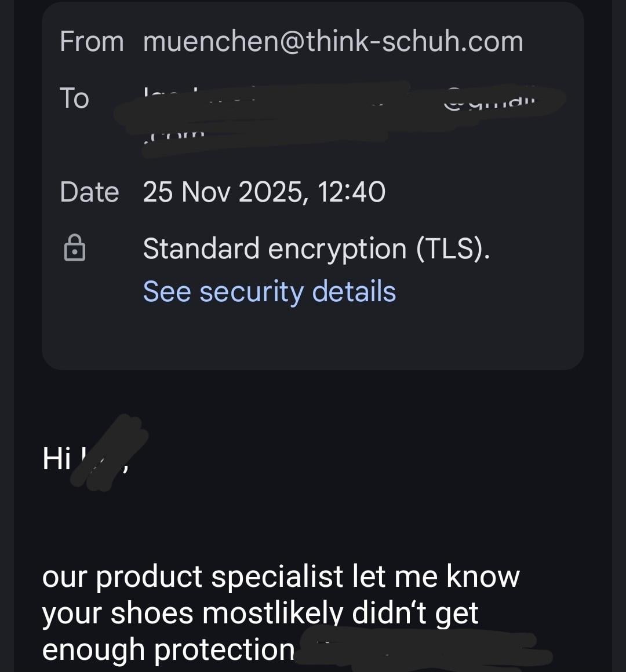Screen dimensions: 626x672
Task: Tap the words 'enough protection'
Action: [x=168, y=649]
